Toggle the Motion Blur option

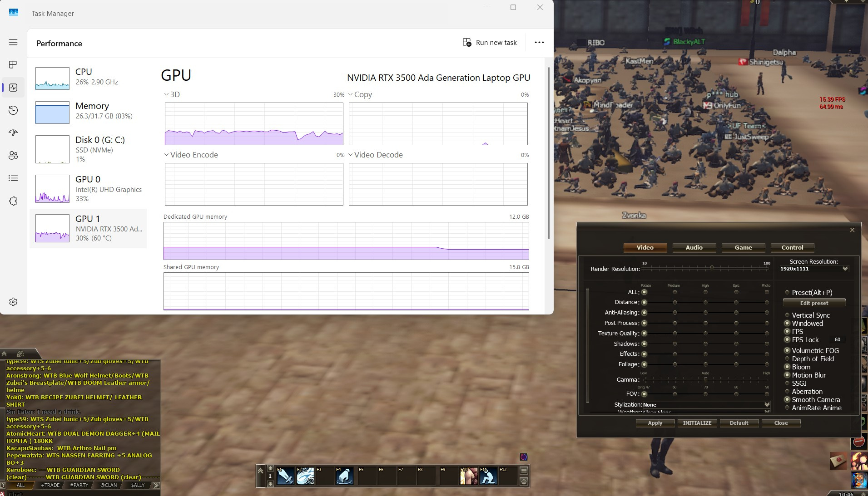point(787,375)
